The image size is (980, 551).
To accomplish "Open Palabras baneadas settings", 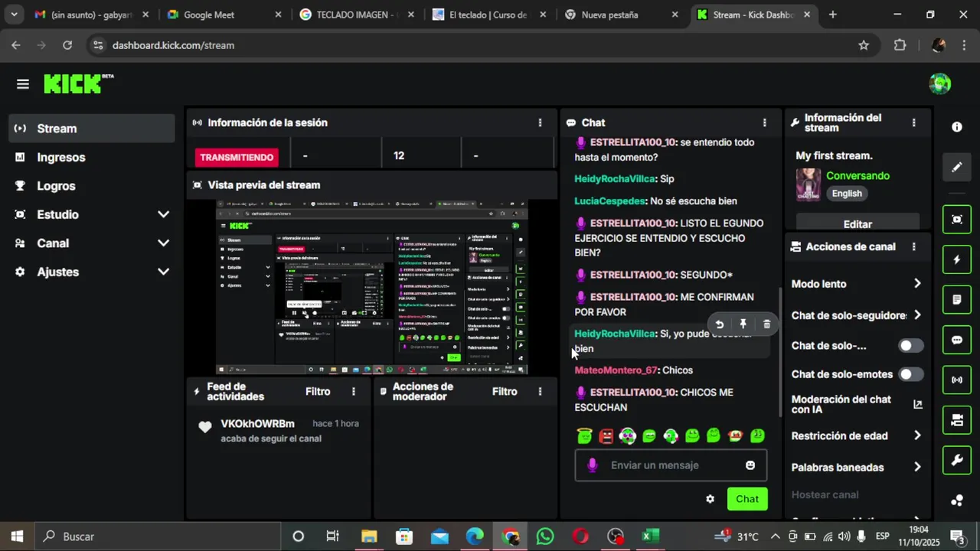I will 856,468.
